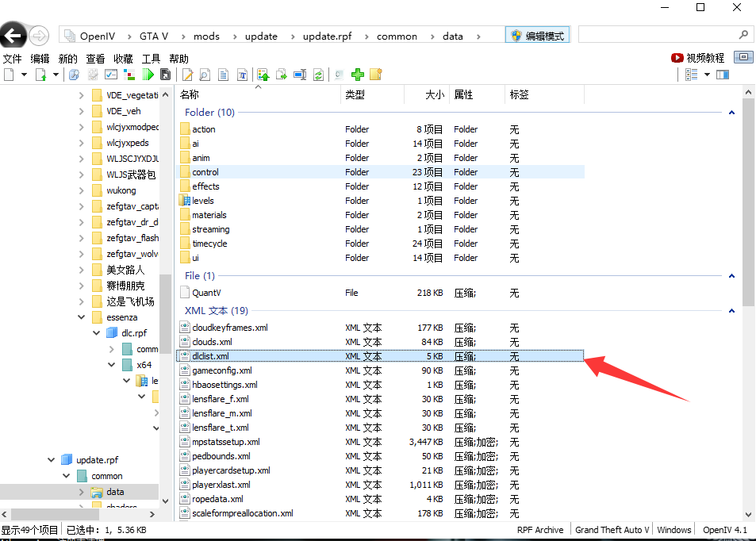Click the update.rpf breadcrumb segment
756x541 pixels.
click(328, 36)
